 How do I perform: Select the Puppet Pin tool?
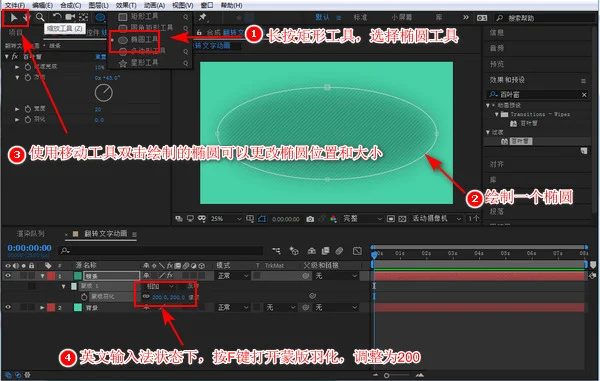point(202,17)
